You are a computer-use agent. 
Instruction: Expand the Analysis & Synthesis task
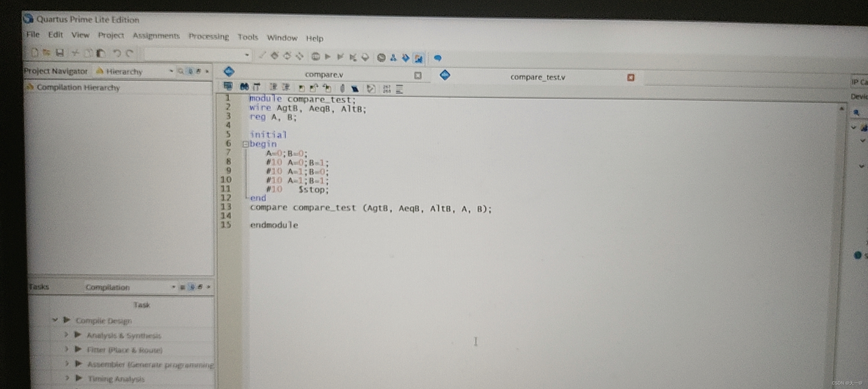click(66, 335)
